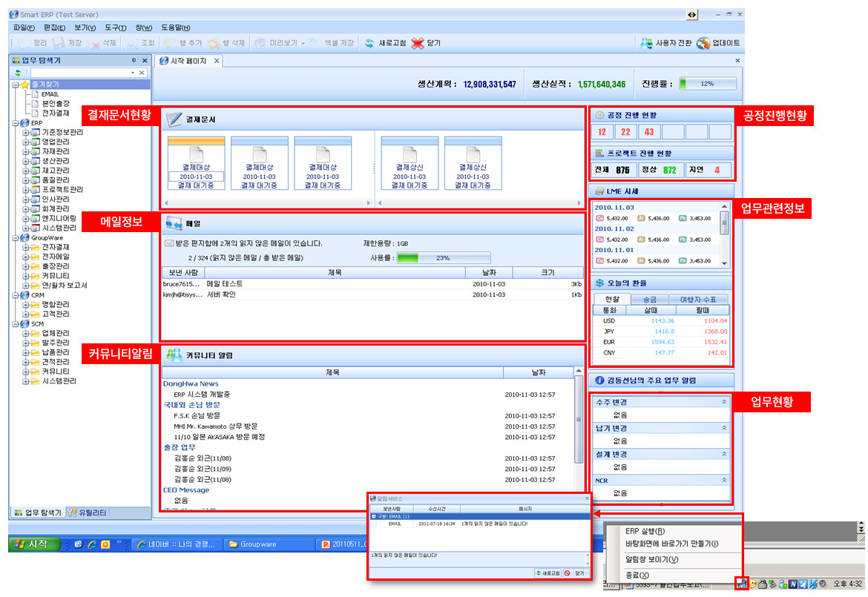Click the 새로고침 refresh icon in toolbar
The width and height of the screenshot is (868, 597).
pos(370,43)
